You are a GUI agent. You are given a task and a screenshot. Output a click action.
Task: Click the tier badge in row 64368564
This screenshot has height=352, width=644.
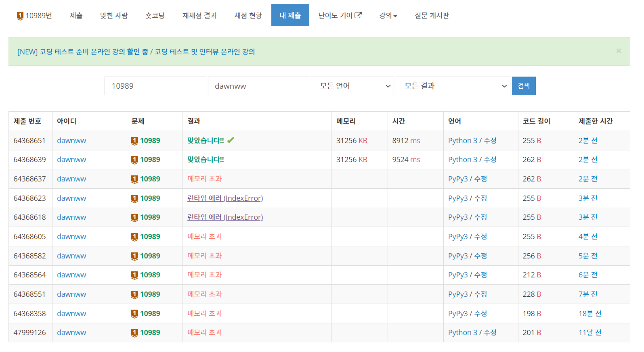135,275
